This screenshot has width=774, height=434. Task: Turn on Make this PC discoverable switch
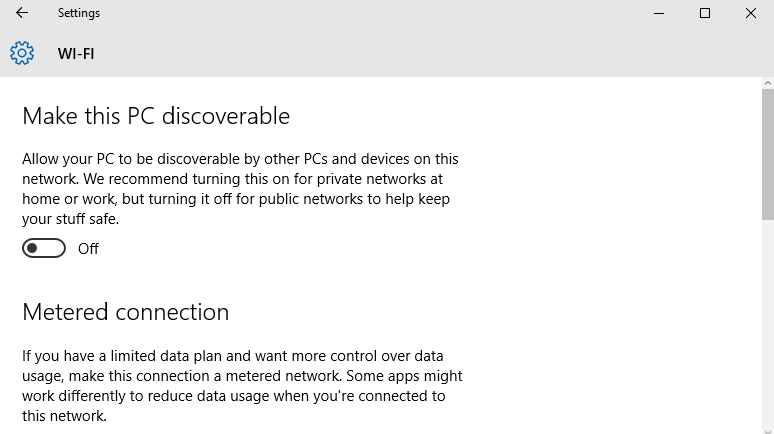[x=43, y=248]
